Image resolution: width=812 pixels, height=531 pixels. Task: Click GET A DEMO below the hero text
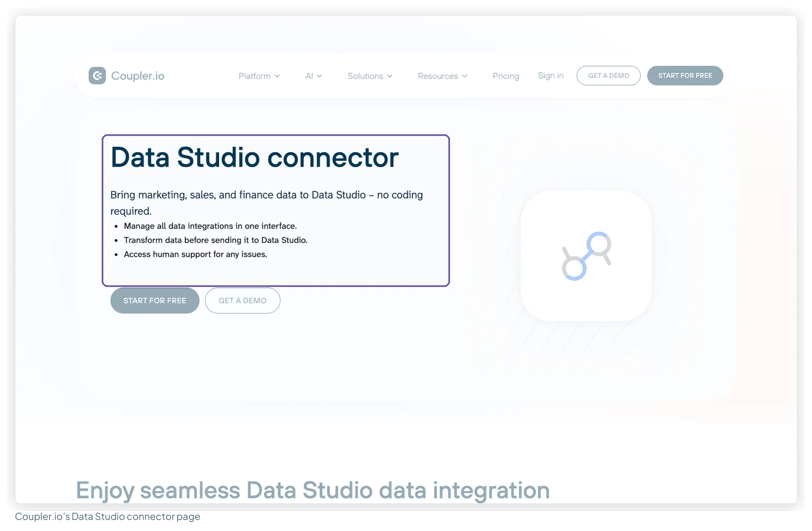tap(242, 300)
